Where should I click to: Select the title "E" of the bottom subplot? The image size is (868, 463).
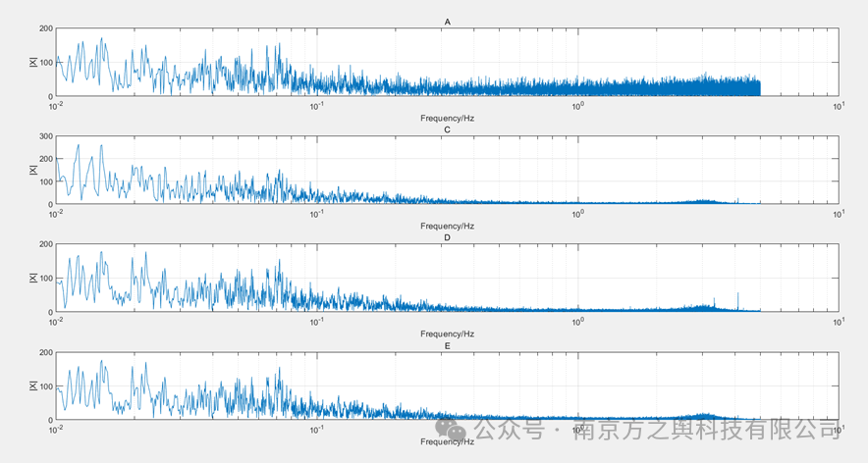[447, 345]
